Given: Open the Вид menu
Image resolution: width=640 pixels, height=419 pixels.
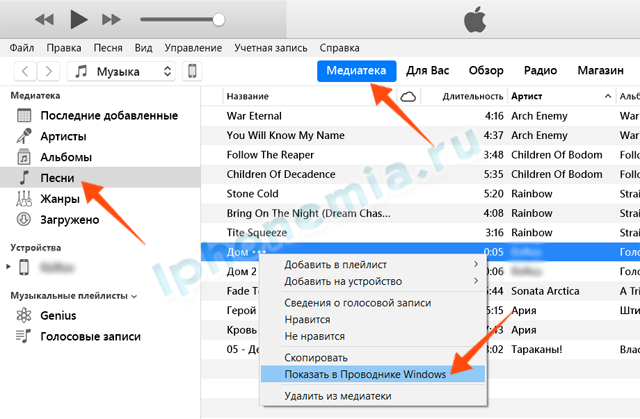Looking at the screenshot, I should (144, 48).
